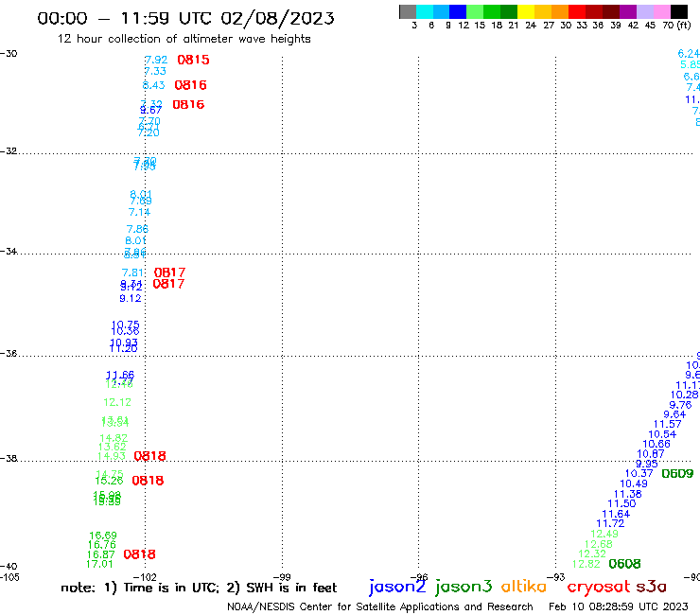Click the 16.69 wave height value
This screenshot has width=700, height=615.
(103, 536)
